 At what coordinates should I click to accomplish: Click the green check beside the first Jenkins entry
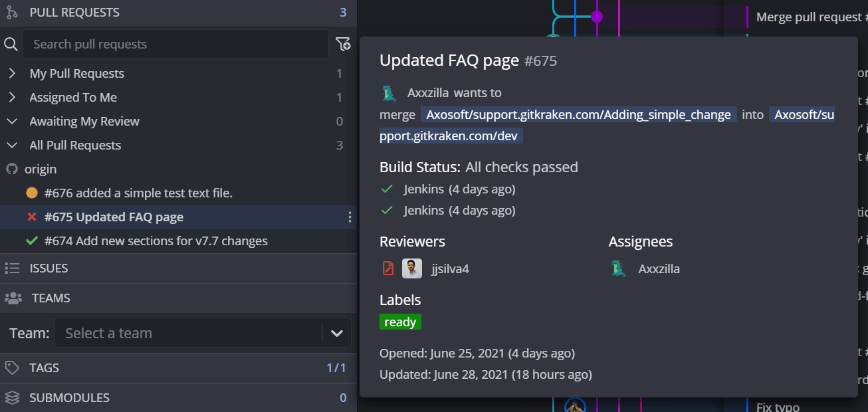coord(387,189)
